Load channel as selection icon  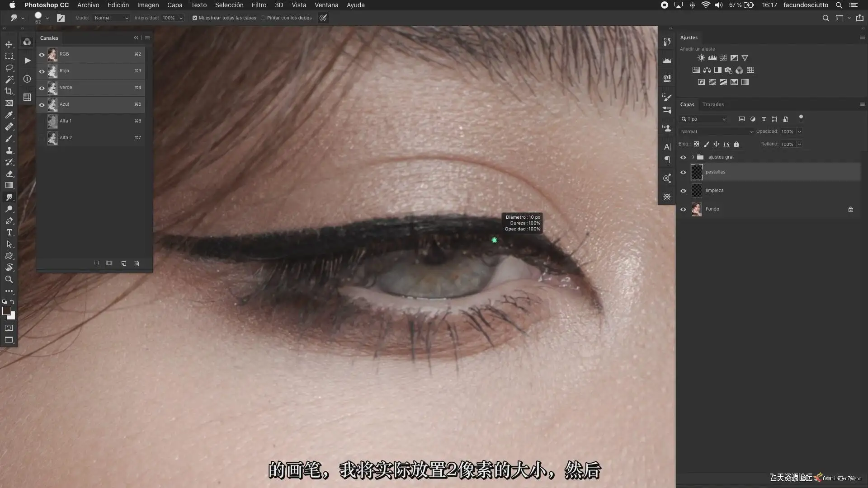coord(96,263)
